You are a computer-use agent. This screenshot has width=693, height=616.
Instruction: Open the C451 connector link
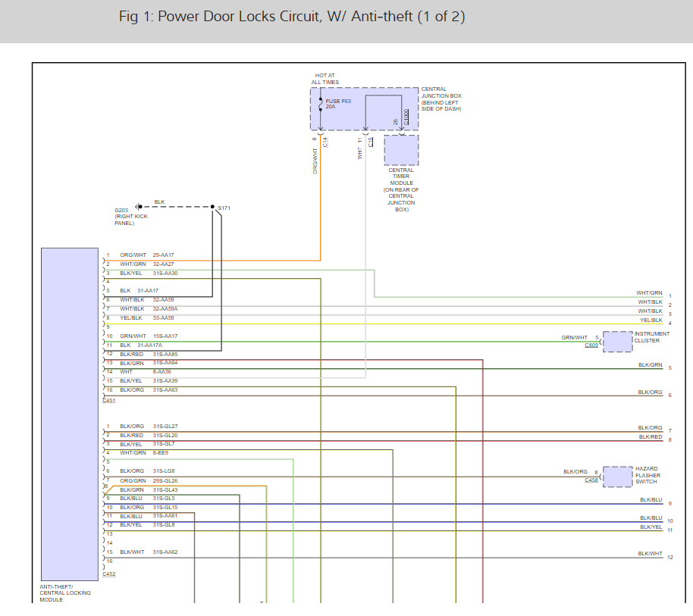(x=109, y=399)
